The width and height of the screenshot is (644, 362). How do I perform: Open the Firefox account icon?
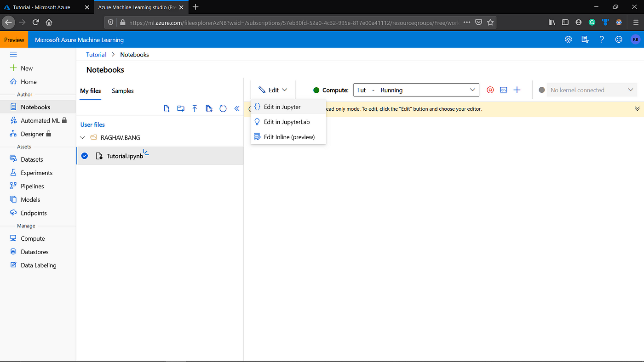coord(578,22)
